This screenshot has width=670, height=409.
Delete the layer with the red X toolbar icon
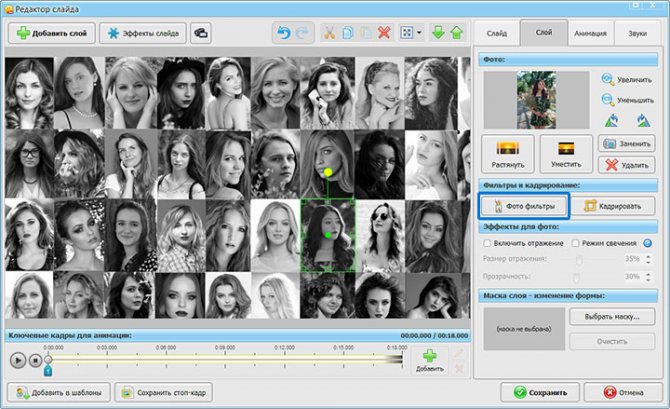pyautogui.click(x=385, y=33)
